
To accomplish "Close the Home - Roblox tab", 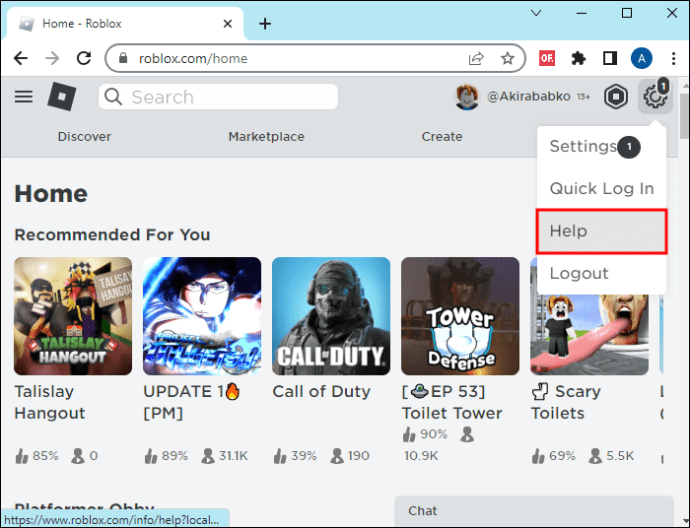I will click(x=228, y=24).
